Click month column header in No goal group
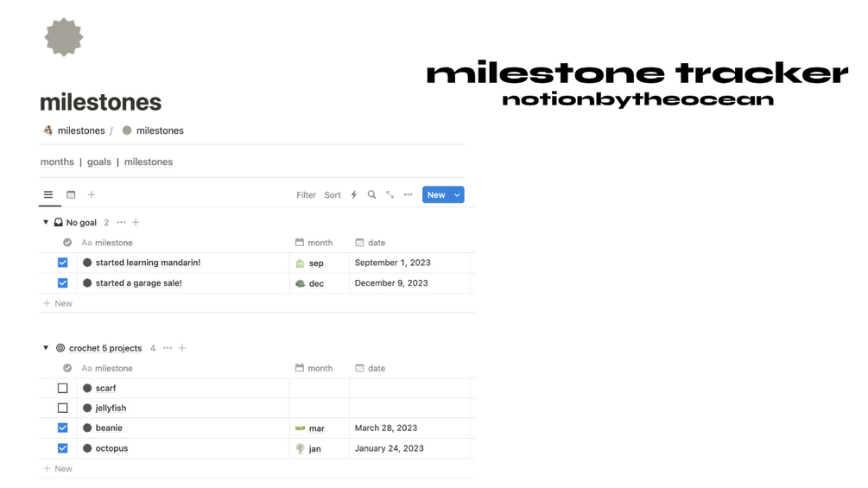 [314, 243]
